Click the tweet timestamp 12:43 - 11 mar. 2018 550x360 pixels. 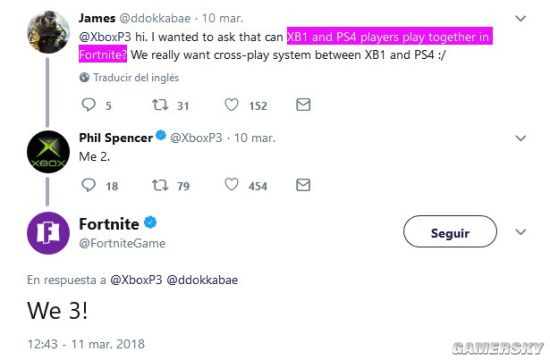pos(86,344)
